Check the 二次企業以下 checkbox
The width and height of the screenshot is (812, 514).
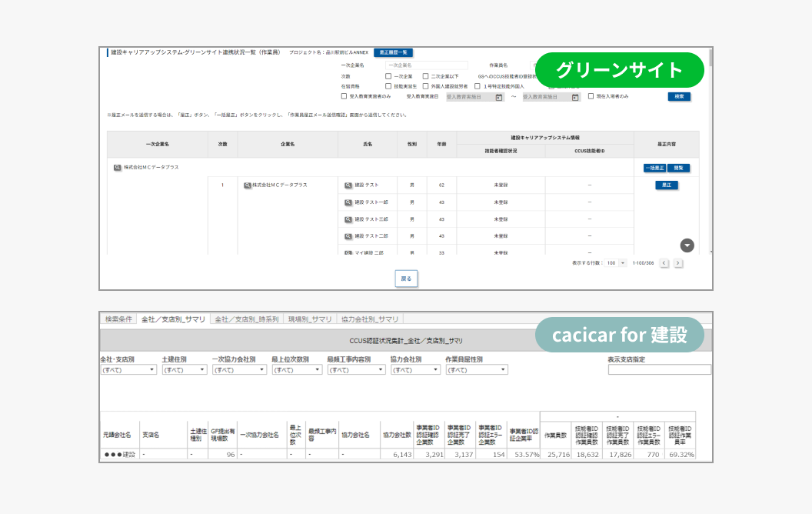(x=425, y=76)
